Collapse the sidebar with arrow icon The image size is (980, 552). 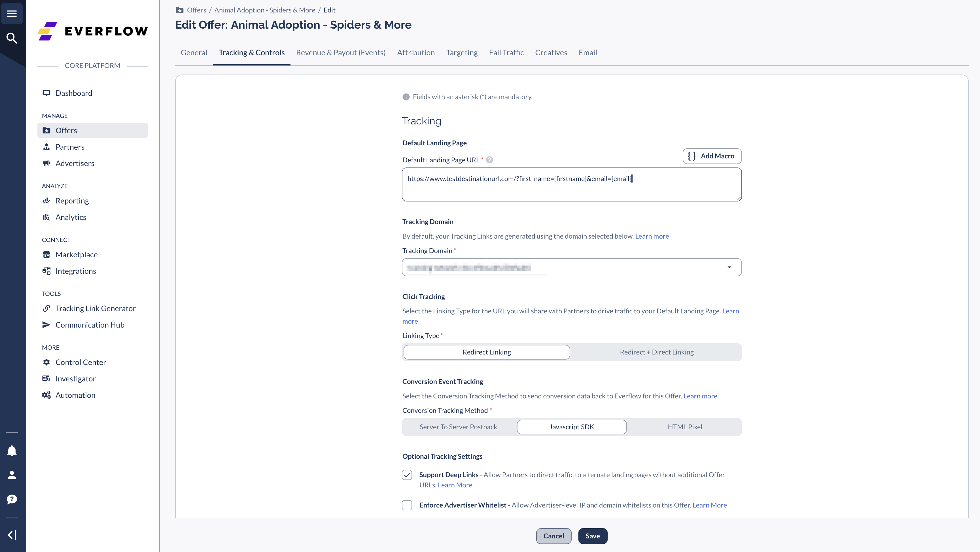coord(12,535)
